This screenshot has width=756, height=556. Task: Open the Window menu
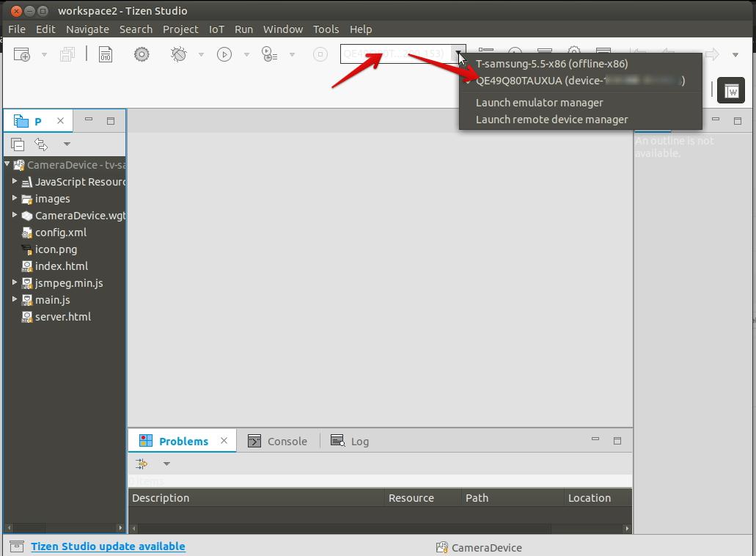click(283, 29)
